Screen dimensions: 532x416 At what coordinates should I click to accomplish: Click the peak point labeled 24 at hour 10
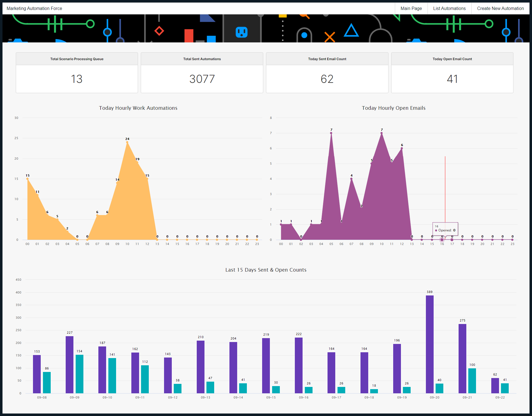click(x=127, y=142)
